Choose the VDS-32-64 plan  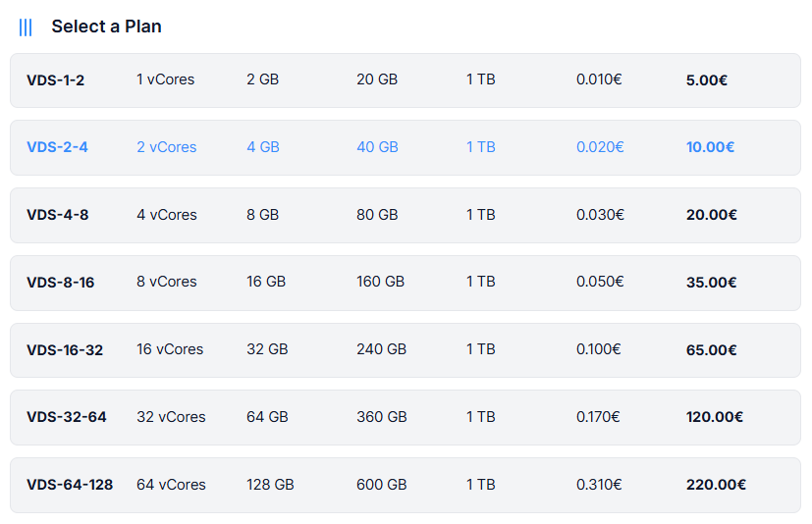pos(67,417)
